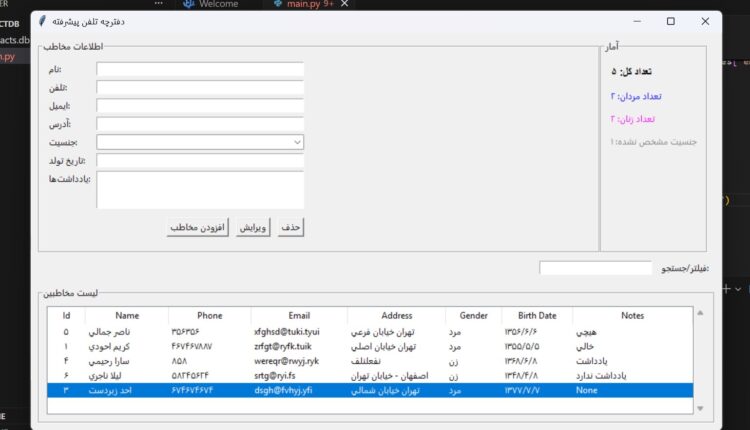Select the contact row سارا رحیمی

pyautogui.click(x=370, y=361)
